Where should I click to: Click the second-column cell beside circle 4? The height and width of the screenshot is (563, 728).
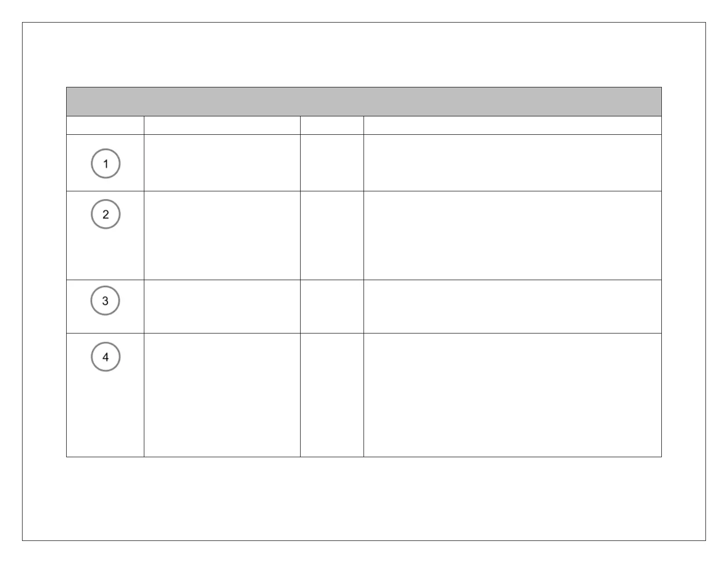222,395
